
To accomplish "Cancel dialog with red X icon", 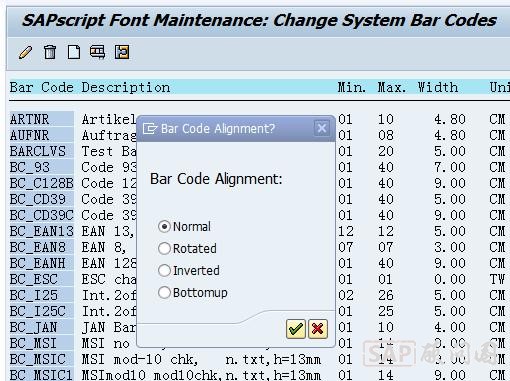I will (318, 329).
